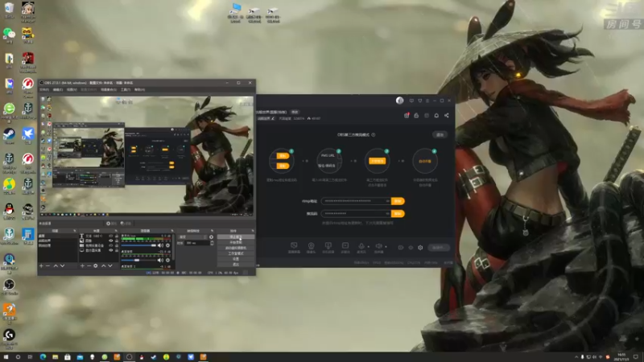Open gear settings for first mixer audio track
The width and height of the screenshot is (644, 362).
[x=167, y=245]
